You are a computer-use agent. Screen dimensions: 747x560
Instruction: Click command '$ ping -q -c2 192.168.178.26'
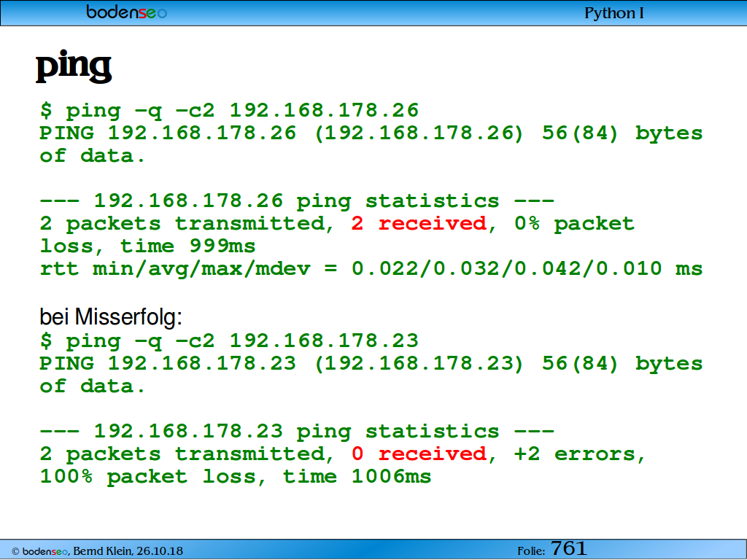pyautogui.click(x=229, y=111)
